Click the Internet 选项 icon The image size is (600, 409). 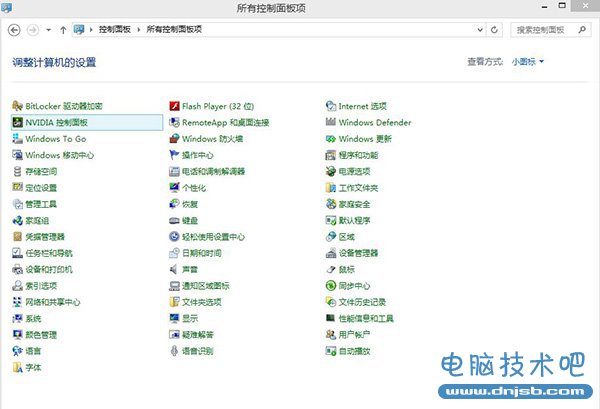pyautogui.click(x=331, y=106)
